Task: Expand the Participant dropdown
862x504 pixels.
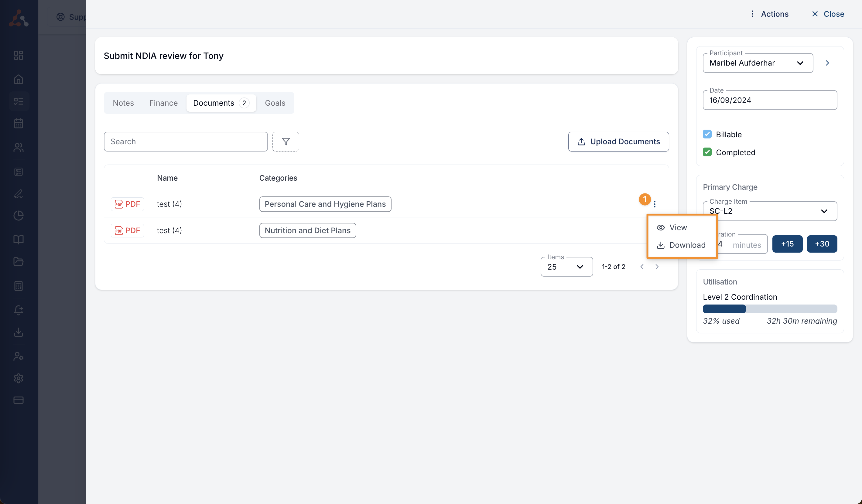Action: tap(758, 63)
